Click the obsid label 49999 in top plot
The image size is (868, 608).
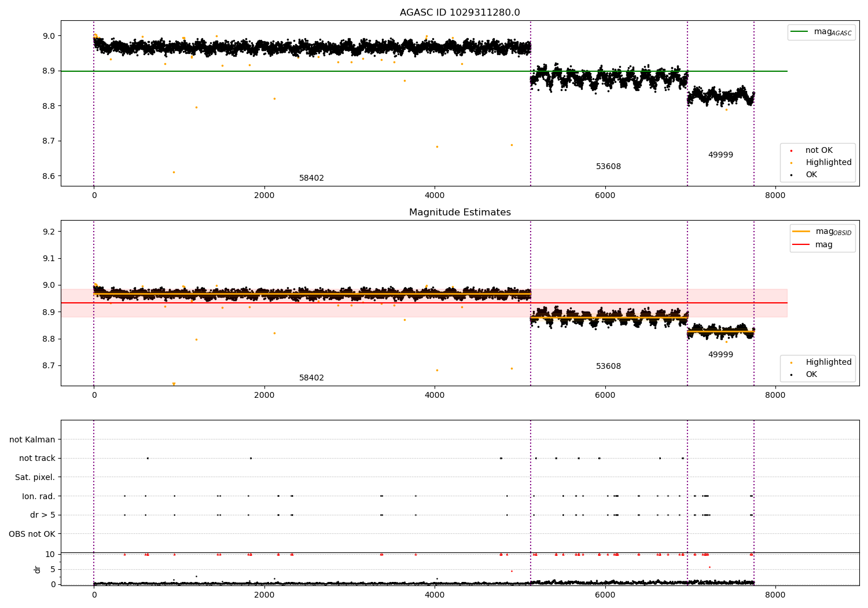click(x=720, y=155)
